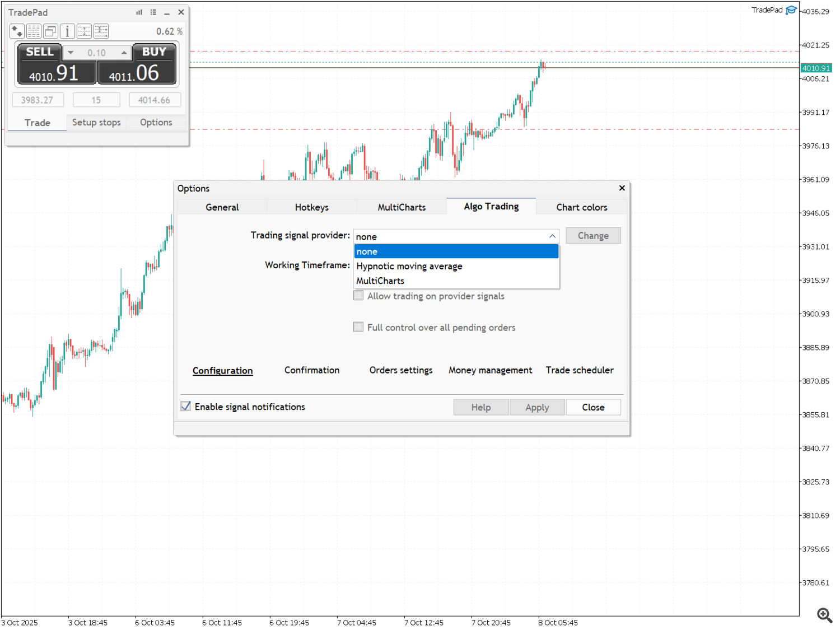Tick Full control over all pending orders
The width and height of the screenshot is (840, 630).
point(358,327)
